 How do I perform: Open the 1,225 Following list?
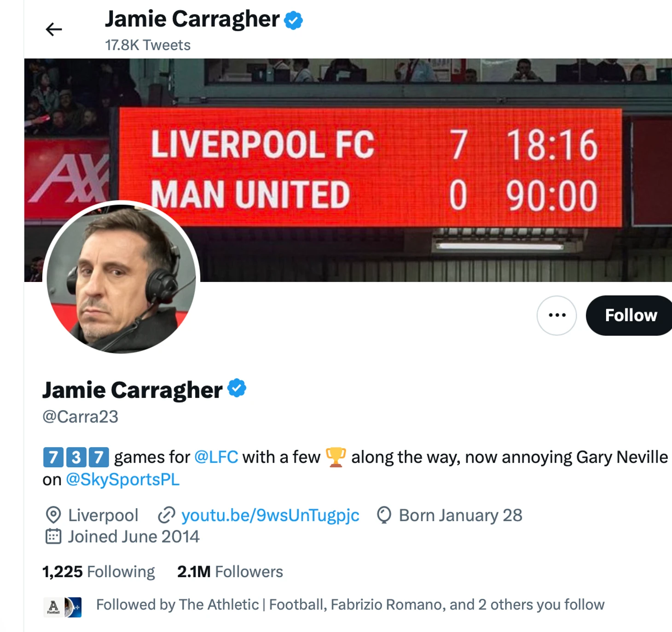tap(98, 572)
